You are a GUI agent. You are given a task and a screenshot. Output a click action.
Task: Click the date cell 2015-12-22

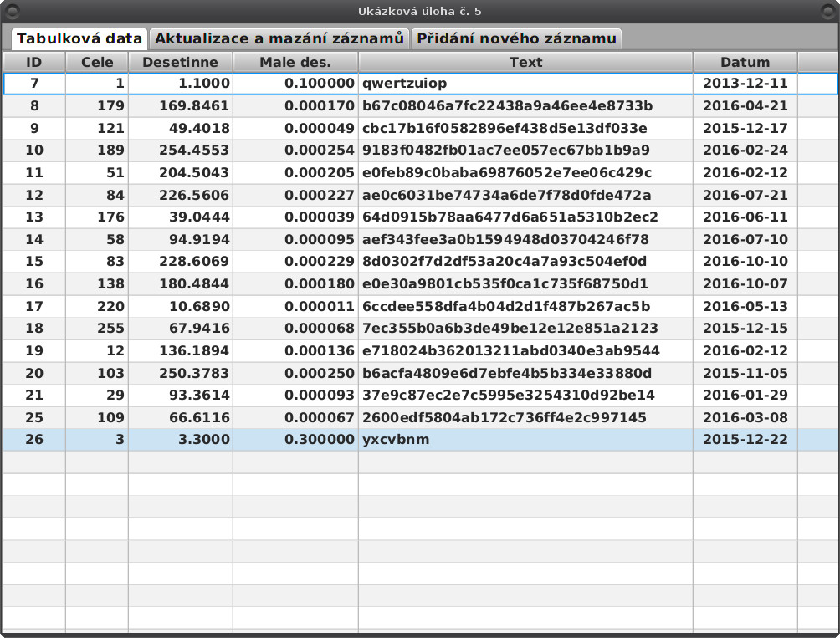pos(745,440)
